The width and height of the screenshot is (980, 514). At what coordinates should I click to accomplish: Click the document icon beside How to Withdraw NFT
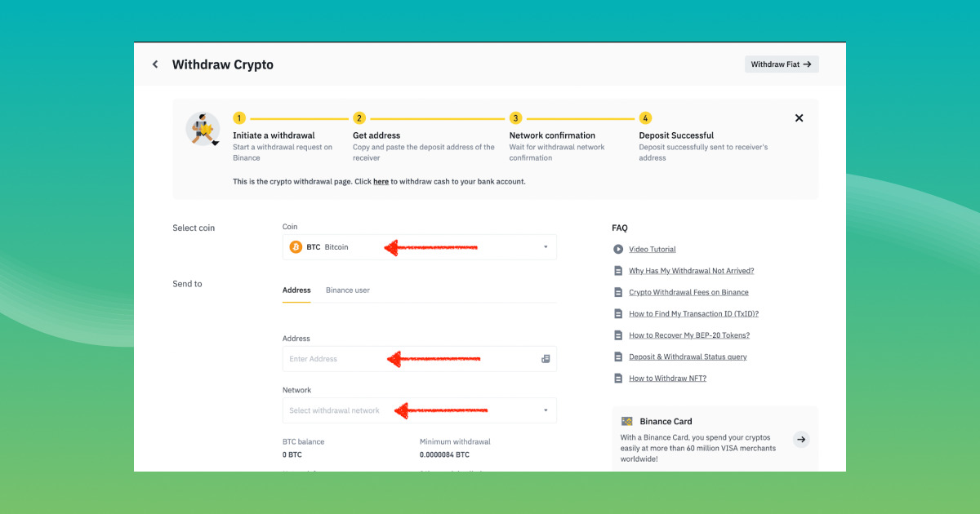point(618,379)
